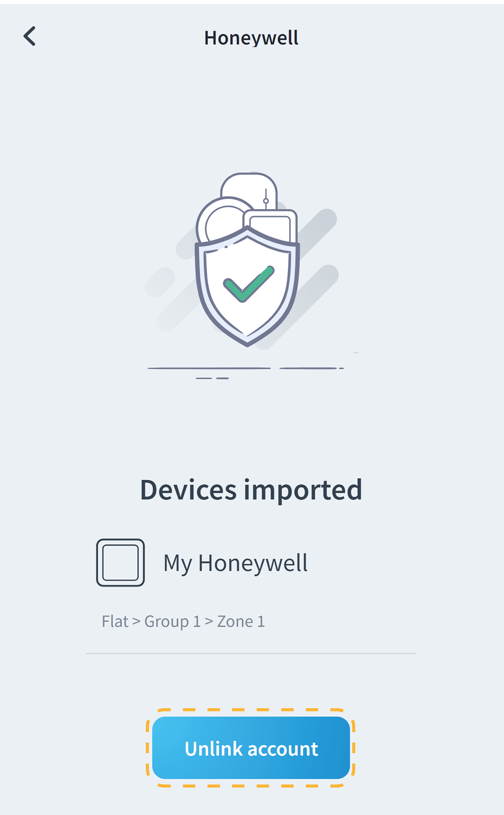Select the My Honeywell device name
The height and width of the screenshot is (815, 504).
point(235,563)
